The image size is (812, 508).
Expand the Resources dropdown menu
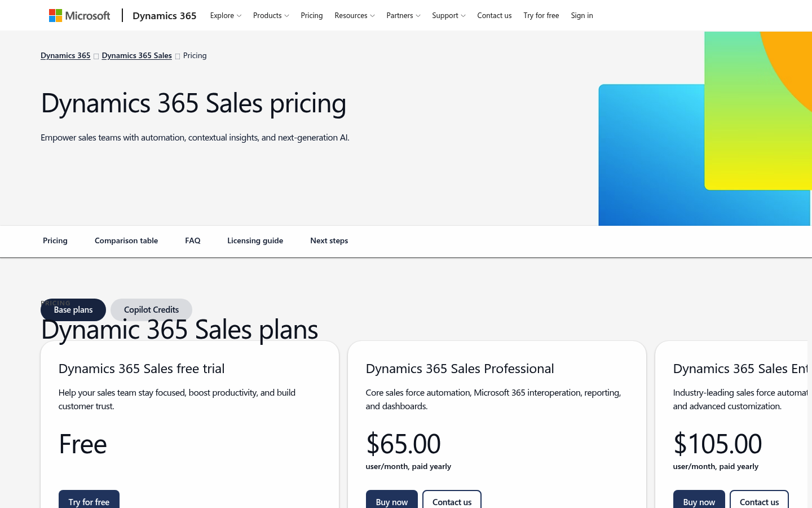[354, 15]
